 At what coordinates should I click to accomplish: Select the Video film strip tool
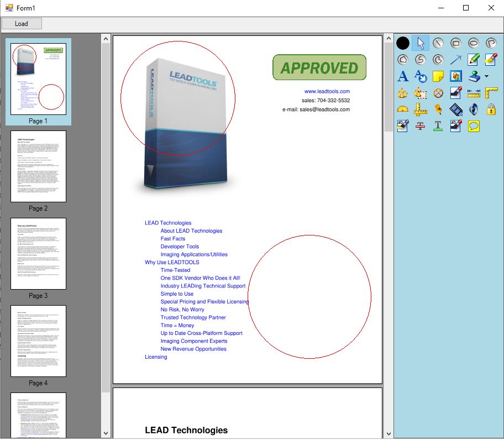click(x=456, y=109)
